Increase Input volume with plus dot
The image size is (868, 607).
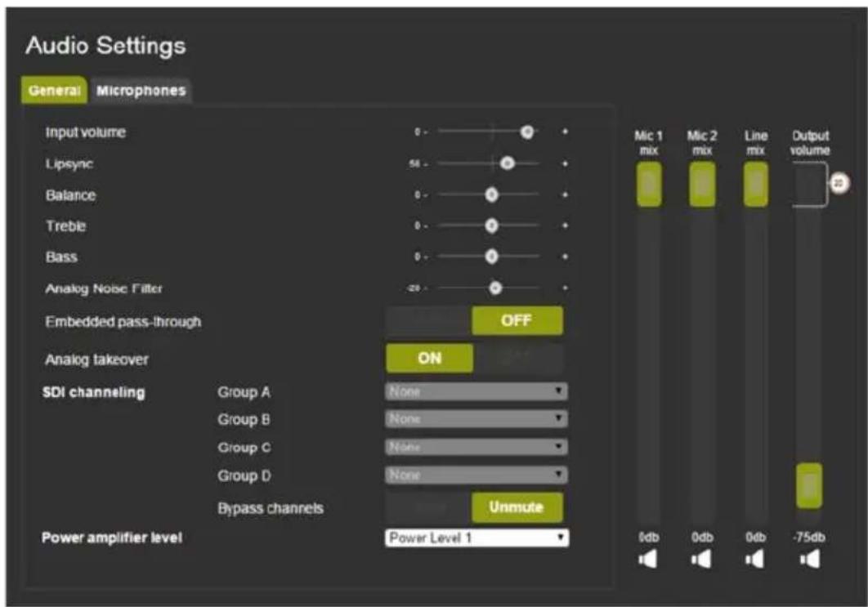click(566, 132)
